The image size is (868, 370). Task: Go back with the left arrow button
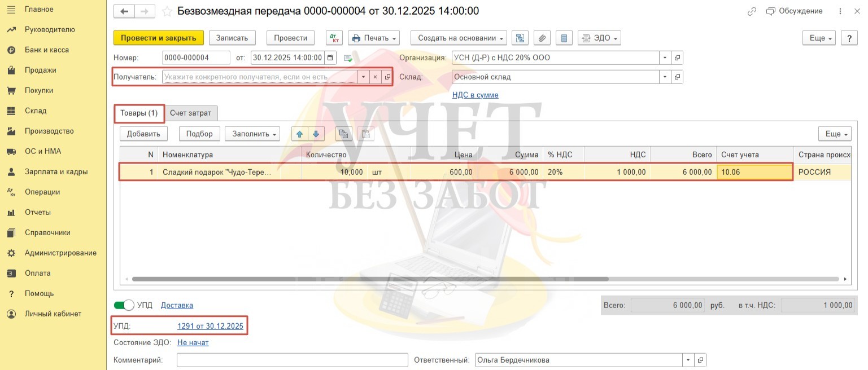pos(124,11)
